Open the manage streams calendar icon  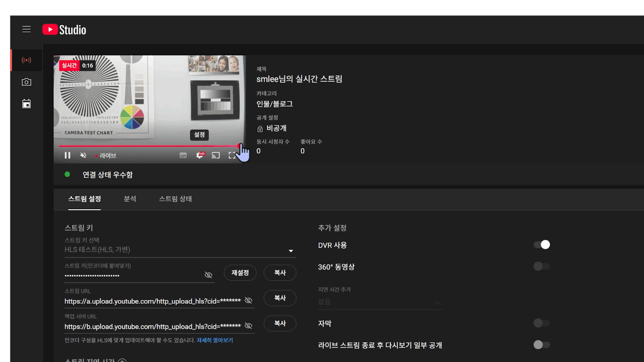(26, 103)
